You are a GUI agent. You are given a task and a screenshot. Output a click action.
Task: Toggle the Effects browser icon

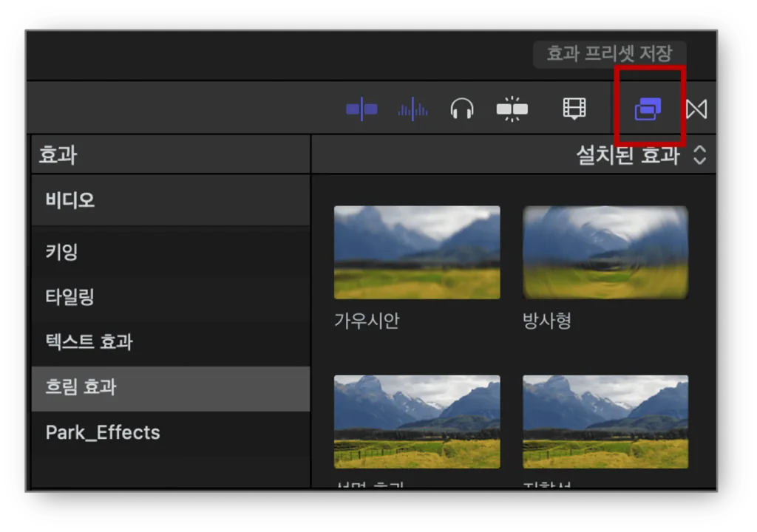pos(648,109)
